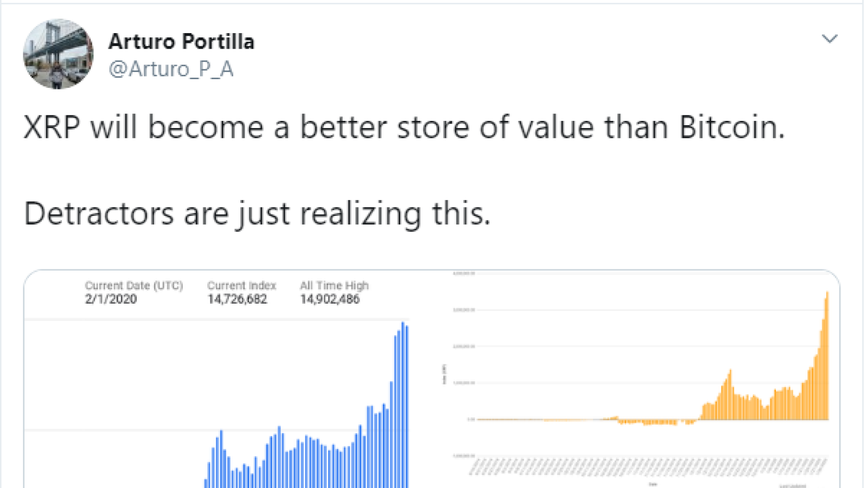Image resolution: width=868 pixels, height=488 pixels.
Task: Click the All Time High label
Action: (334, 285)
